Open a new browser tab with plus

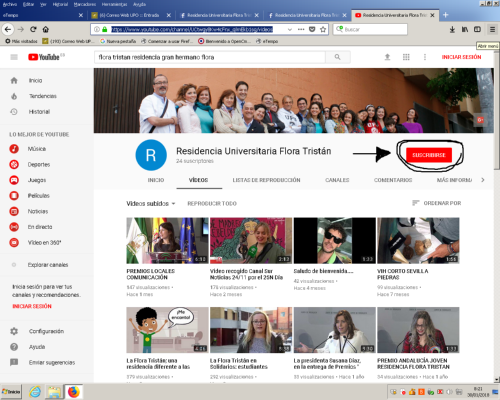click(446, 15)
